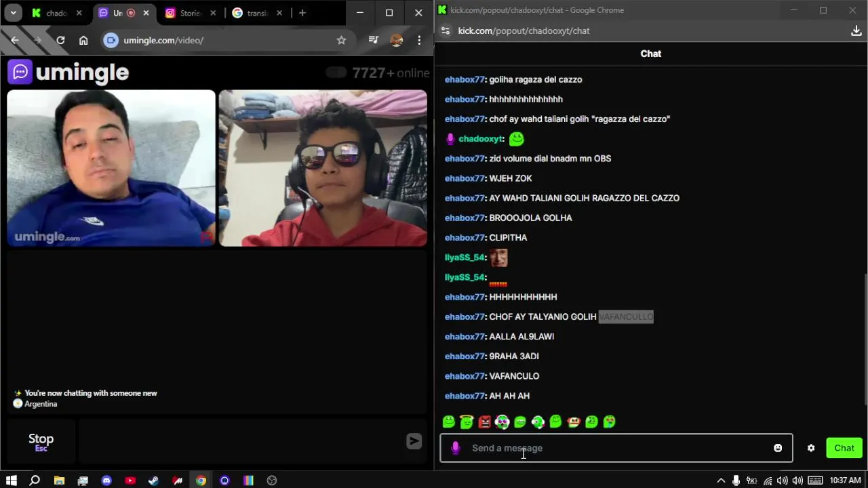Insert the ninth green dizzy emote

tap(591, 422)
